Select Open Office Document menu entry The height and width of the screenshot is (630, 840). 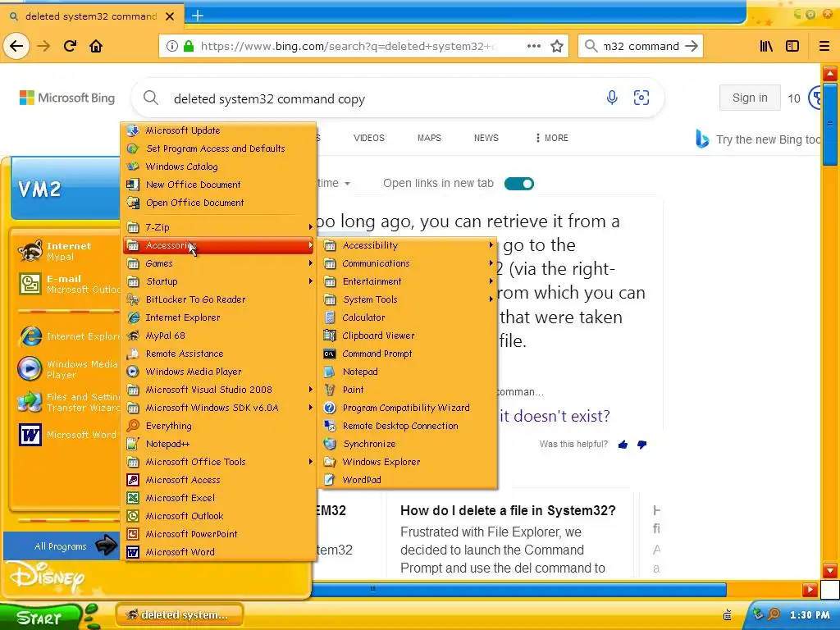click(194, 203)
